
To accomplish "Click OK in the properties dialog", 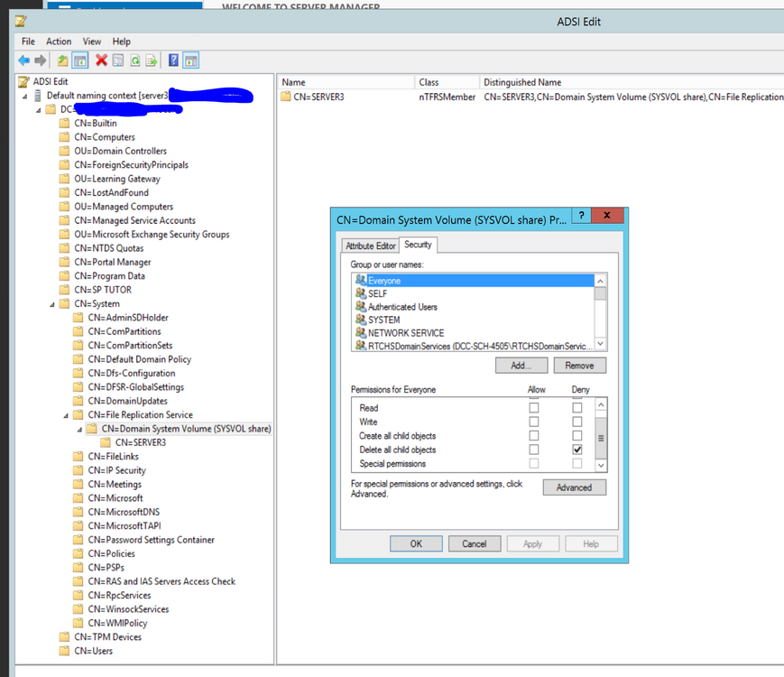I will click(x=416, y=543).
